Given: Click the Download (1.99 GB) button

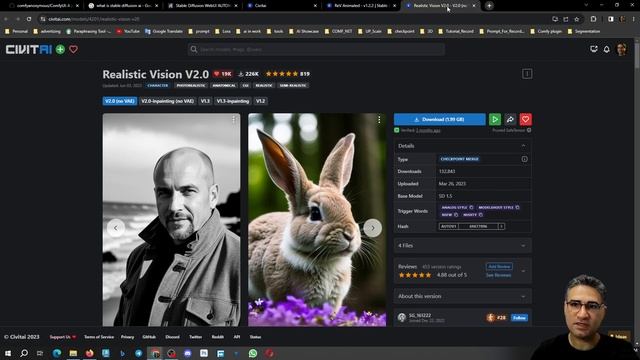Looking at the screenshot, I should (440, 119).
